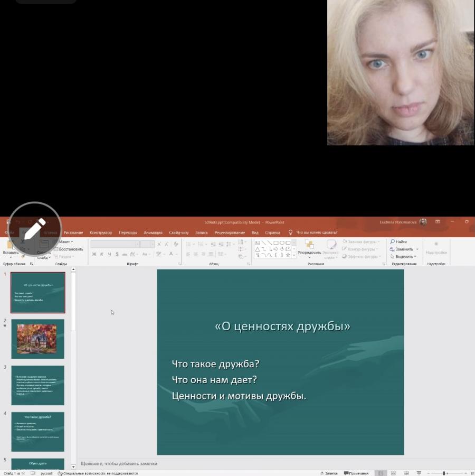Click notes field Щелкните, чтобы добавить заметки
475x476 pixels.
[119, 463]
